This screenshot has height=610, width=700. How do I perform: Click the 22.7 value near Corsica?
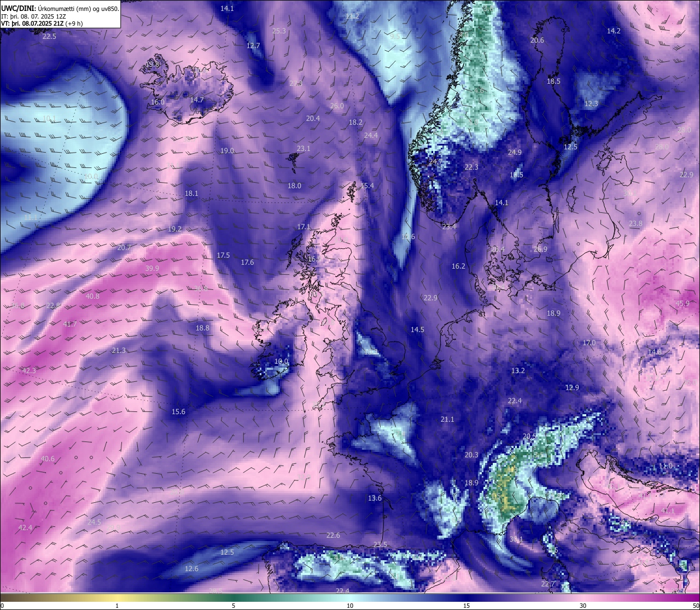point(548,584)
